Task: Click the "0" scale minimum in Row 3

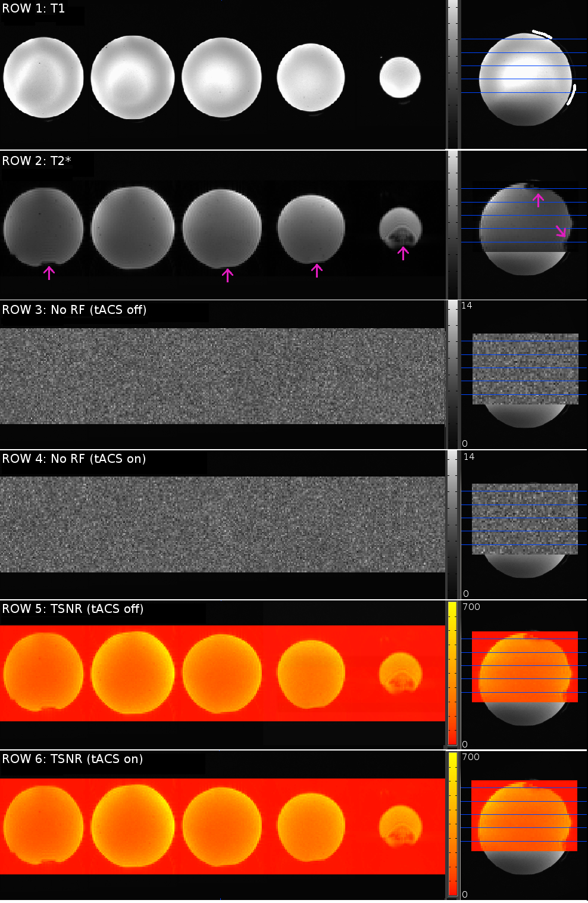Action: tap(465, 444)
